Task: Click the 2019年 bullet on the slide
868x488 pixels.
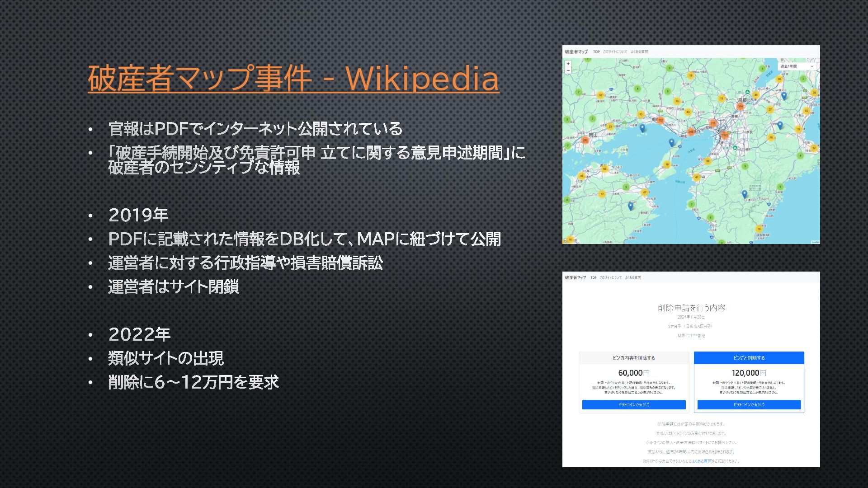Action: coord(138,215)
